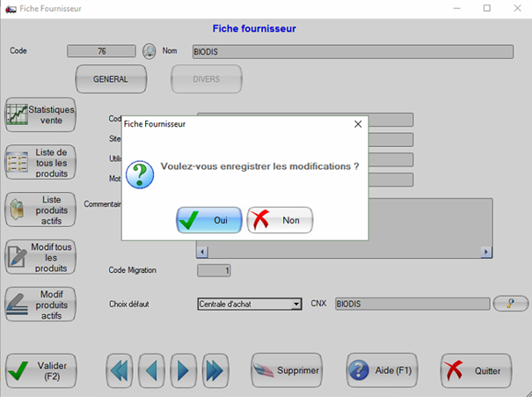Open Statistiques vente chart button
This screenshot has height=397, width=532.
point(40,114)
